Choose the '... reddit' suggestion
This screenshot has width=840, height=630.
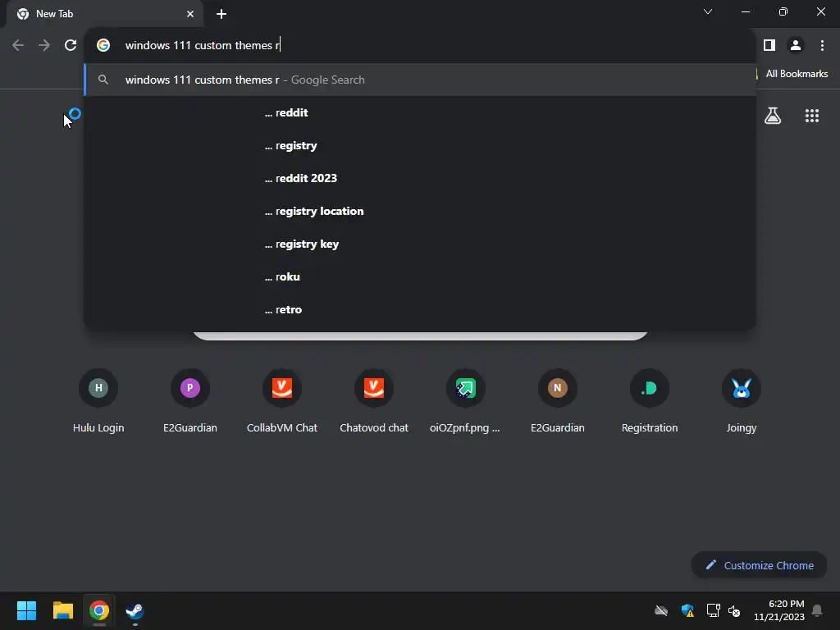pyautogui.click(x=421, y=112)
